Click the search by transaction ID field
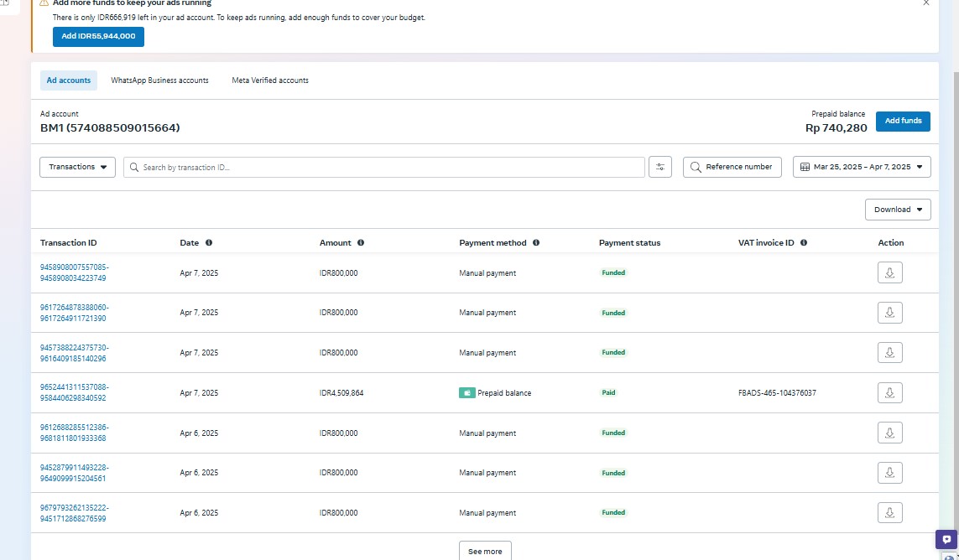This screenshot has width=959, height=560. tap(386, 167)
